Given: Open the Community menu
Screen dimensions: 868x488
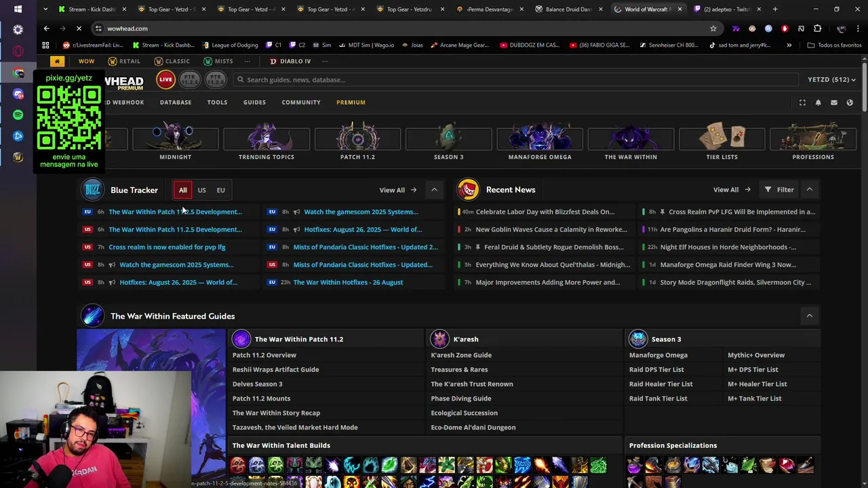Looking at the screenshot, I should point(301,102).
